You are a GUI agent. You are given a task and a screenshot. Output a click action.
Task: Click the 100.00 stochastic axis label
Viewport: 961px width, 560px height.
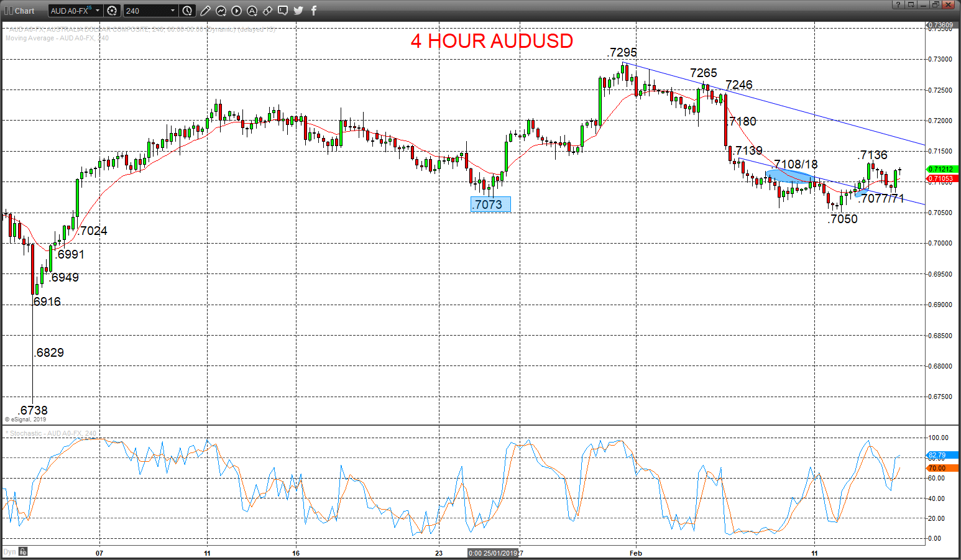(x=939, y=438)
